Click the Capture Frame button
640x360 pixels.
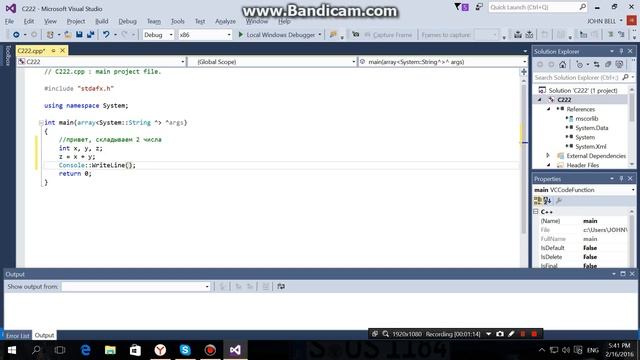point(388,35)
